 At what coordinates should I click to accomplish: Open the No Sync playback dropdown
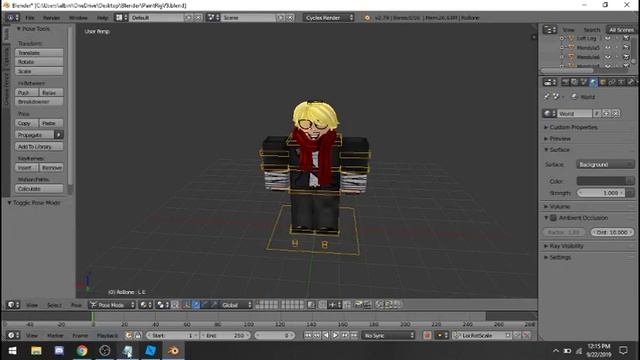(x=388, y=336)
